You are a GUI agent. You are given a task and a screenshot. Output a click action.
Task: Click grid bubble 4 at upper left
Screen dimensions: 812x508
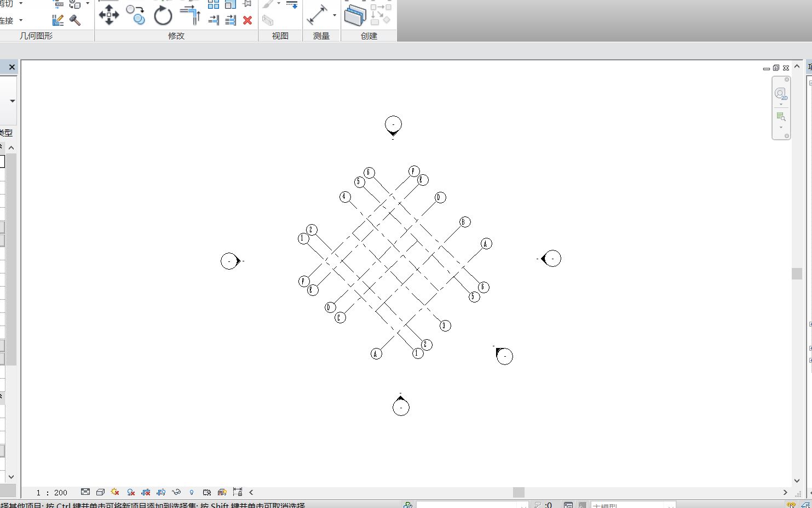(344, 197)
